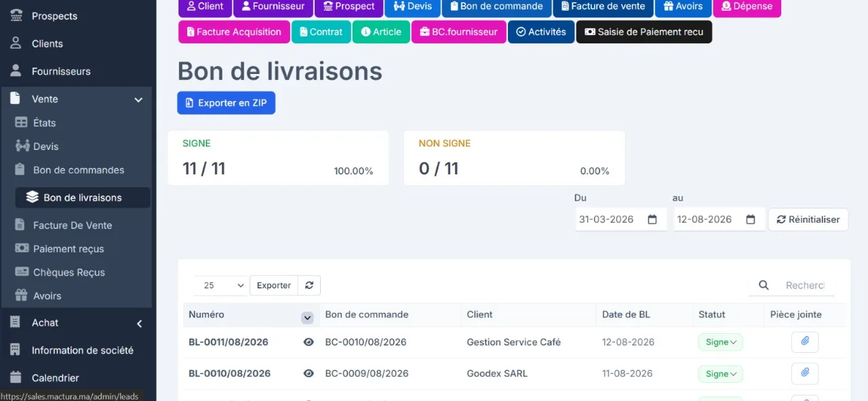Viewport: 868px width, 401px height.
Task: Click the Achat receipt icon
Action: pos(15,322)
